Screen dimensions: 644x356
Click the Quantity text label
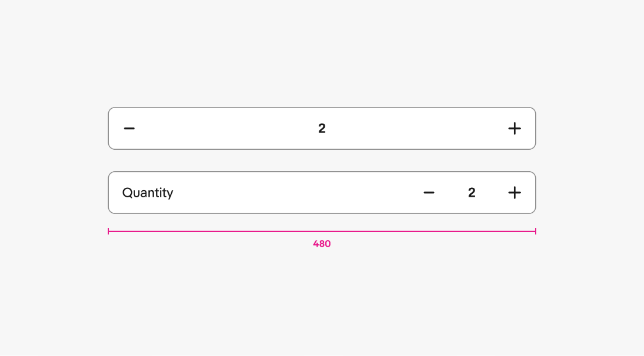point(147,193)
